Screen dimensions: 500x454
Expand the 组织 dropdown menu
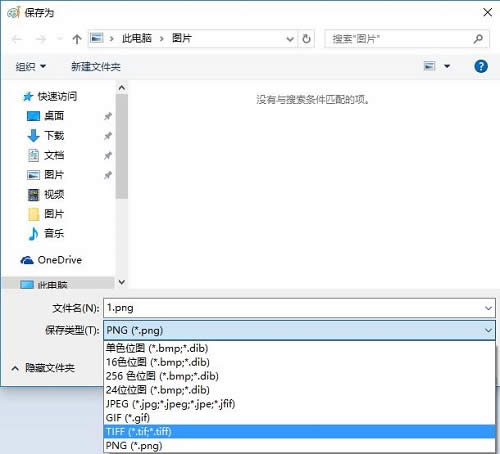coord(30,67)
